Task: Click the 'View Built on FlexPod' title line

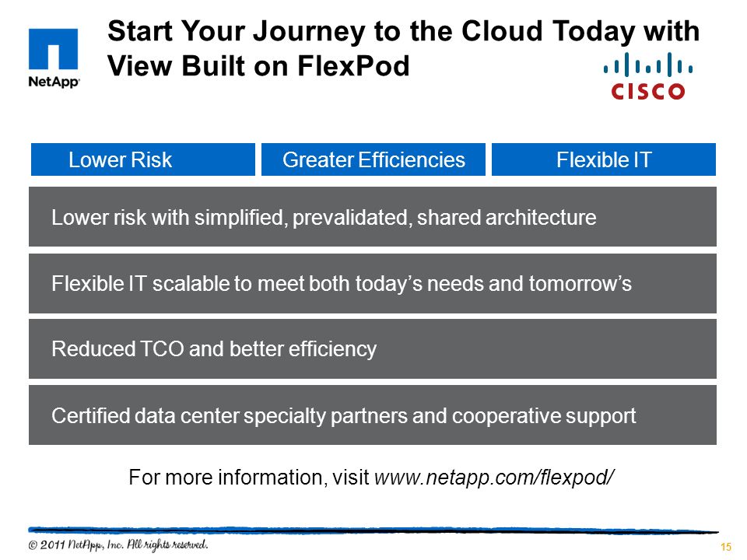Action: (258, 65)
